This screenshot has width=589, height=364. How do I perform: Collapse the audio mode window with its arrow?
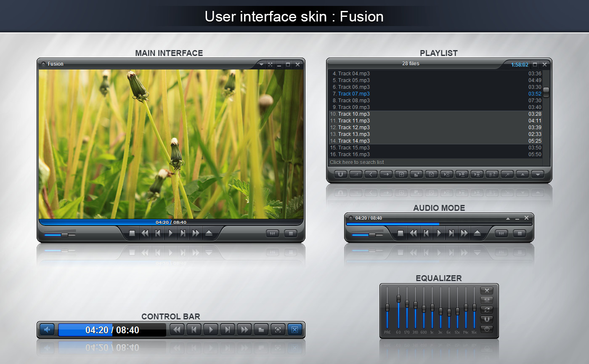pyautogui.click(x=508, y=218)
